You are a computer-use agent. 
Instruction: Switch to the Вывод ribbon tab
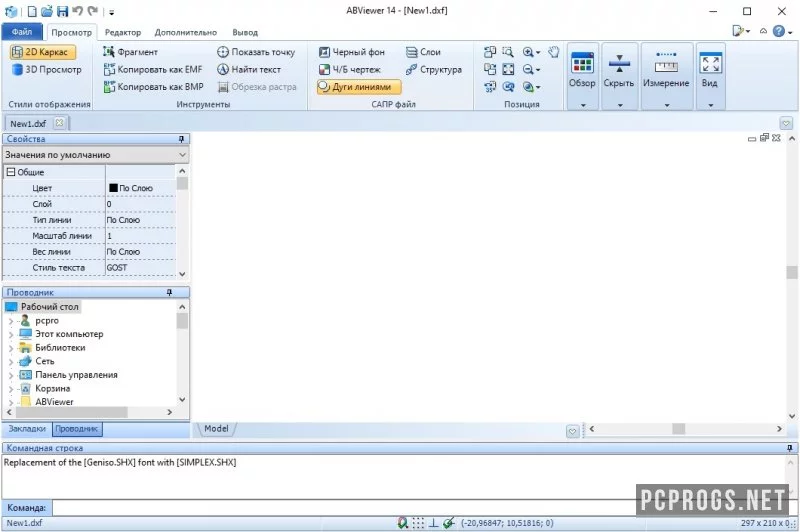click(x=245, y=32)
